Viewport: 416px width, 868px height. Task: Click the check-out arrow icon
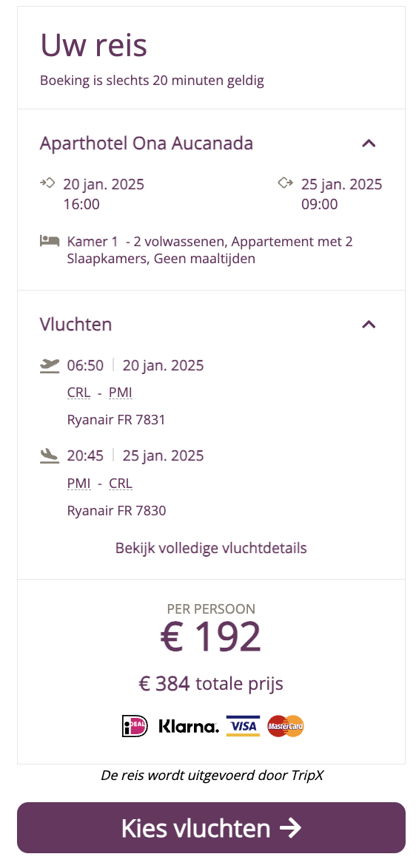point(285,183)
